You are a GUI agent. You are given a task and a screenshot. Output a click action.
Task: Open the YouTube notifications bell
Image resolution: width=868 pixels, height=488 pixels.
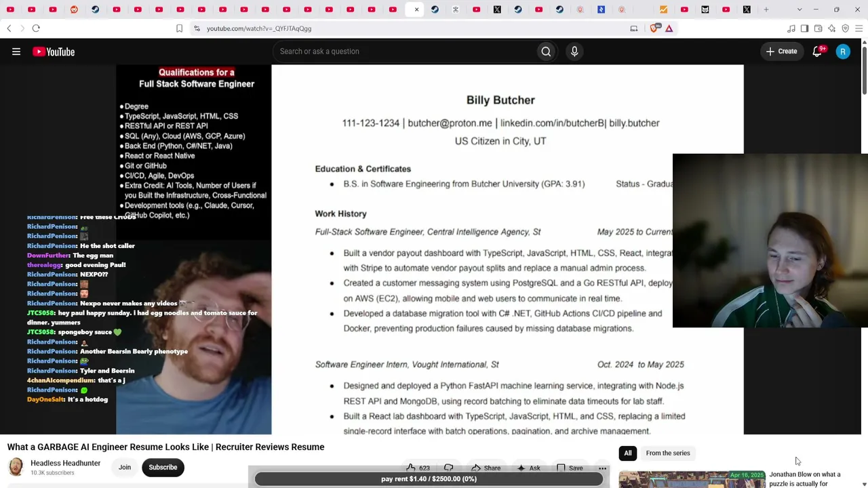[x=817, y=52]
